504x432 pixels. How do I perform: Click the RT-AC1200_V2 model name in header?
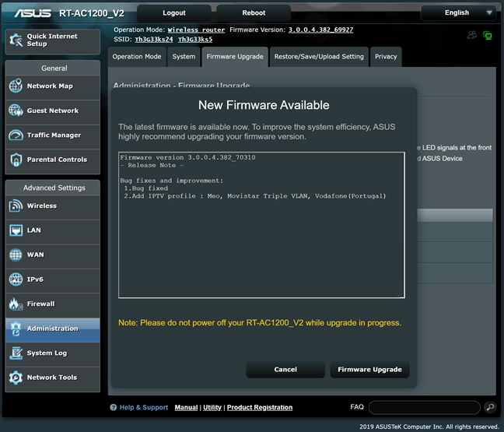(x=92, y=13)
